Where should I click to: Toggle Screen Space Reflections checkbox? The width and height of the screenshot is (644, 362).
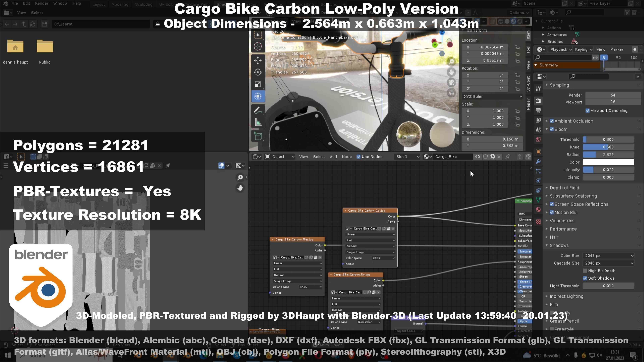[552, 204]
